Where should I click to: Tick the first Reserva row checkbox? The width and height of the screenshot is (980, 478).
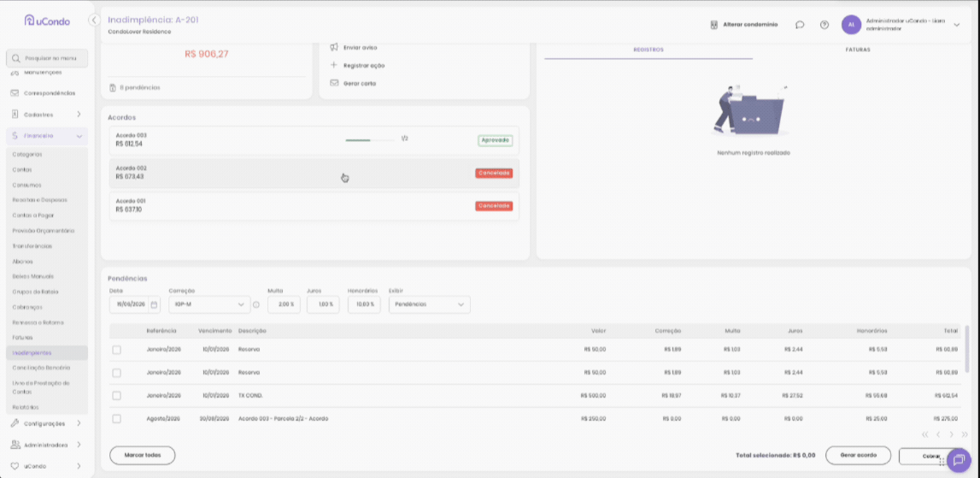(x=117, y=350)
